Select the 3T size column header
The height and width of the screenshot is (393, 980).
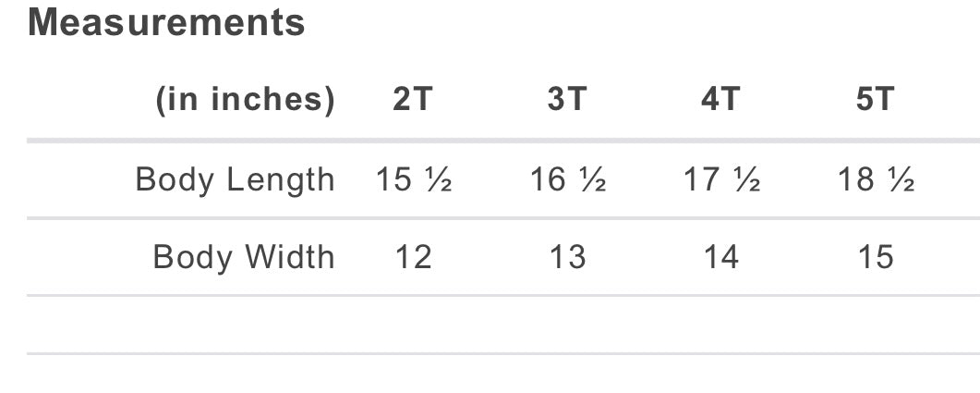[567, 100]
